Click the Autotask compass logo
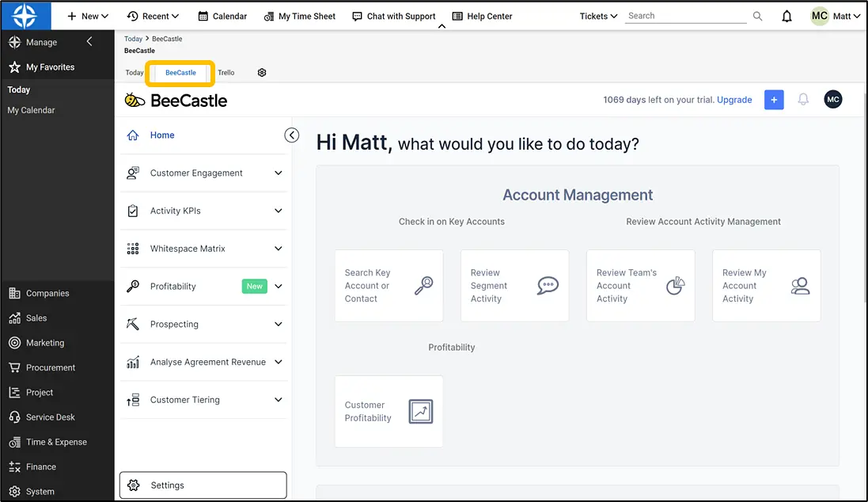Image resolution: width=868 pixels, height=502 pixels. [25, 16]
